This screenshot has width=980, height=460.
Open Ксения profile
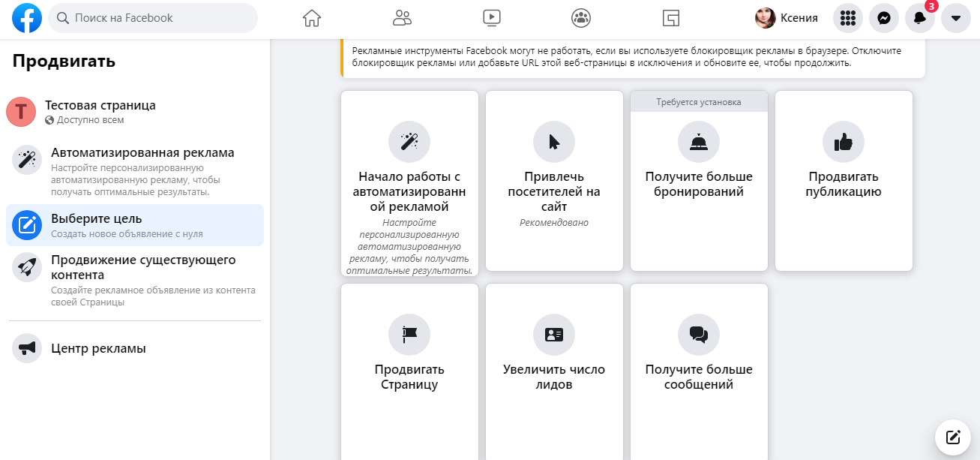(x=787, y=18)
